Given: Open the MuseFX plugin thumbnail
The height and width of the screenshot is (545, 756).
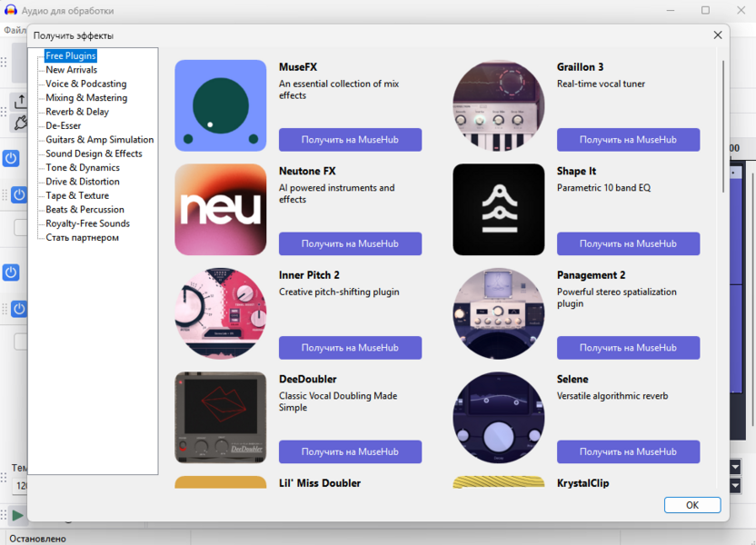Looking at the screenshot, I should [x=220, y=105].
